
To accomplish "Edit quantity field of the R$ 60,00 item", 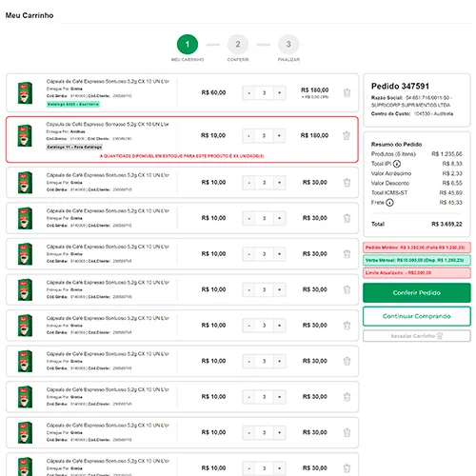I will tap(264, 93).
